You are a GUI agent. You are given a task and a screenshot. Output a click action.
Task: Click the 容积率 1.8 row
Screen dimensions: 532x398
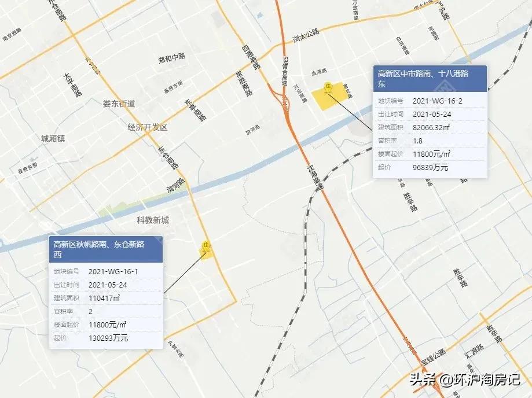pyautogui.click(x=429, y=141)
